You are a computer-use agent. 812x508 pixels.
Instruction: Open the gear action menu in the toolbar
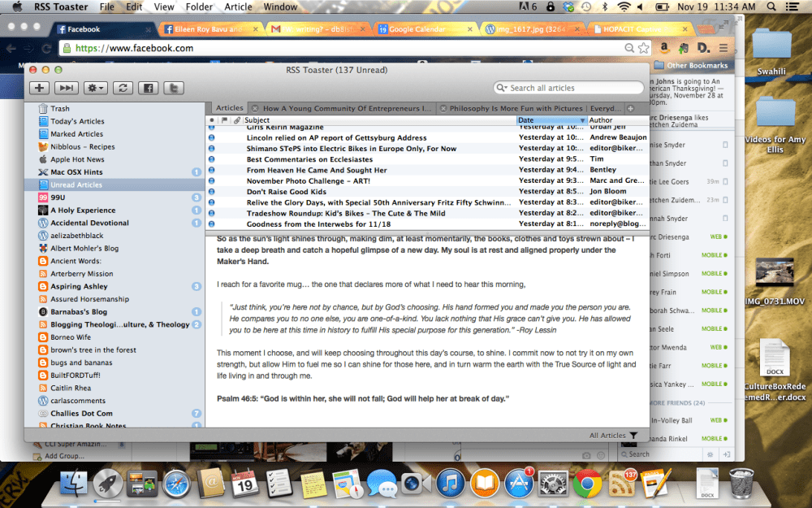coord(94,88)
